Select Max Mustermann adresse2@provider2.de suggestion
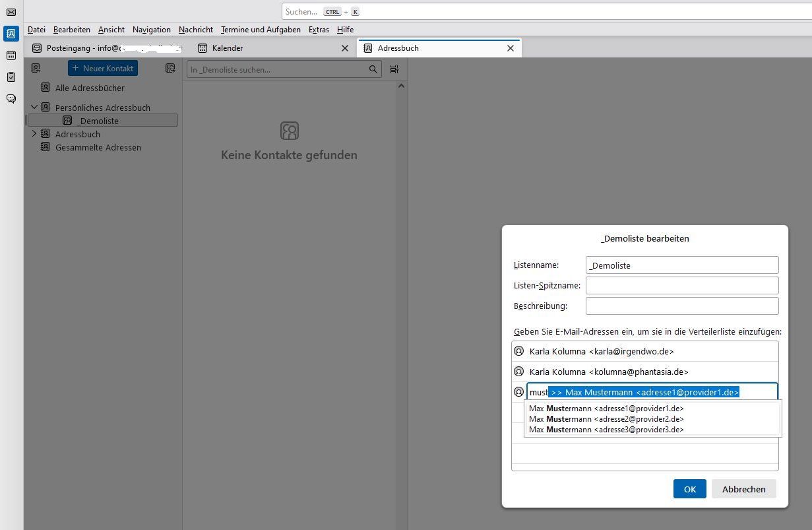The width and height of the screenshot is (812, 530). (x=606, y=419)
